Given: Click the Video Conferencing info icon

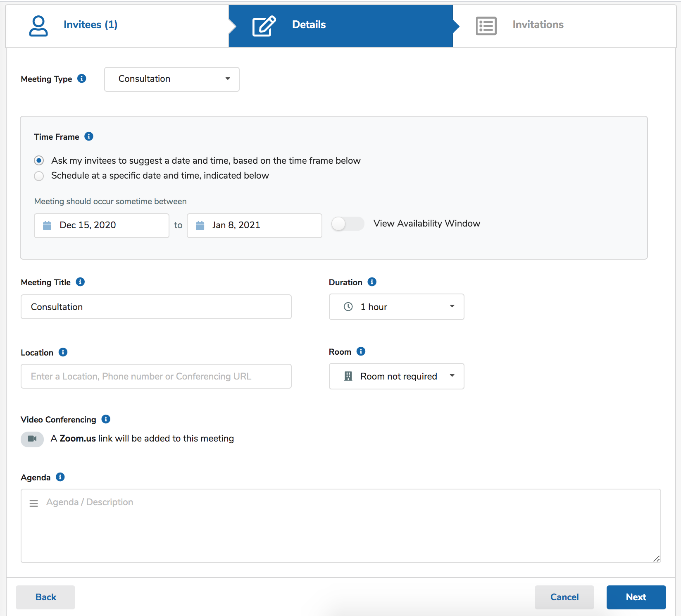Looking at the screenshot, I should coord(106,419).
